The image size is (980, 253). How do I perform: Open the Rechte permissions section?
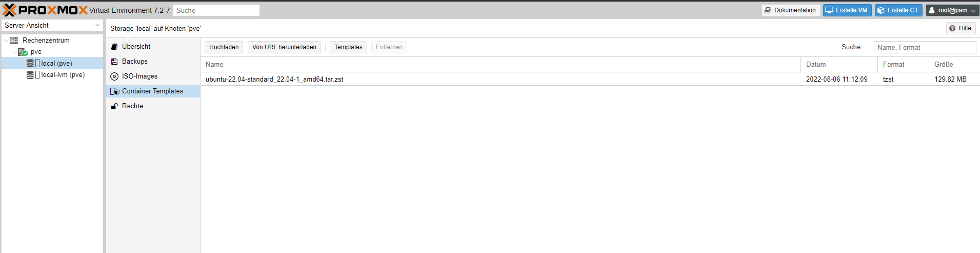pos(153,106)
